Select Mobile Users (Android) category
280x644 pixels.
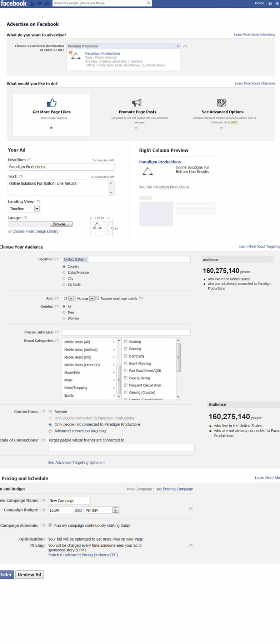click(x=81, y=350)
